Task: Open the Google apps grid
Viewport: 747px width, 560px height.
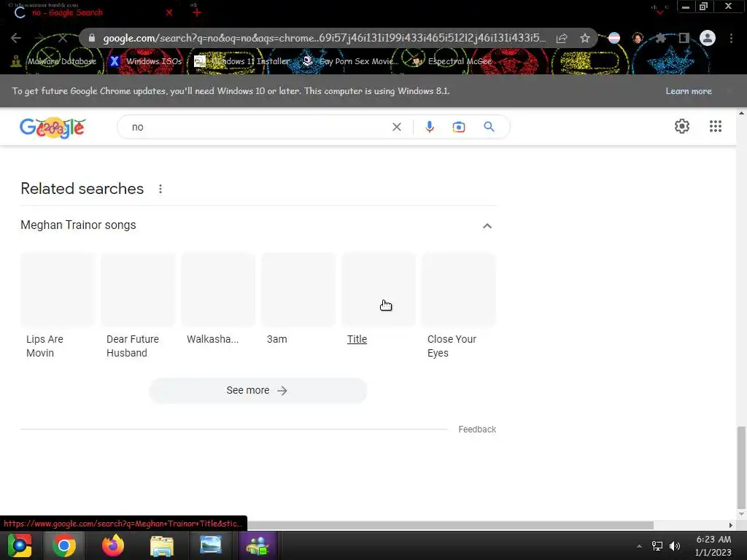Action: (715, 126)
